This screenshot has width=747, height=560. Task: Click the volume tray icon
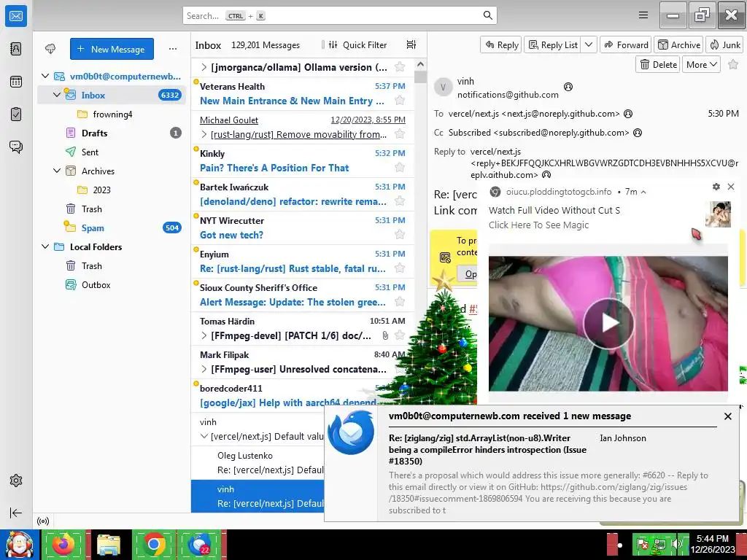tap(676, 544)
